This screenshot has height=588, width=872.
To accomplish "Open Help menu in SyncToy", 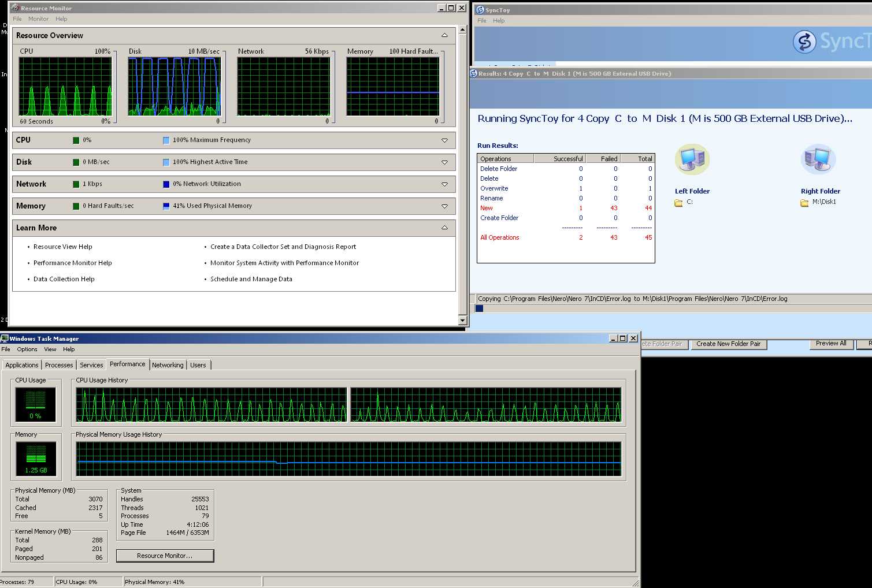I will coord(499,21).
